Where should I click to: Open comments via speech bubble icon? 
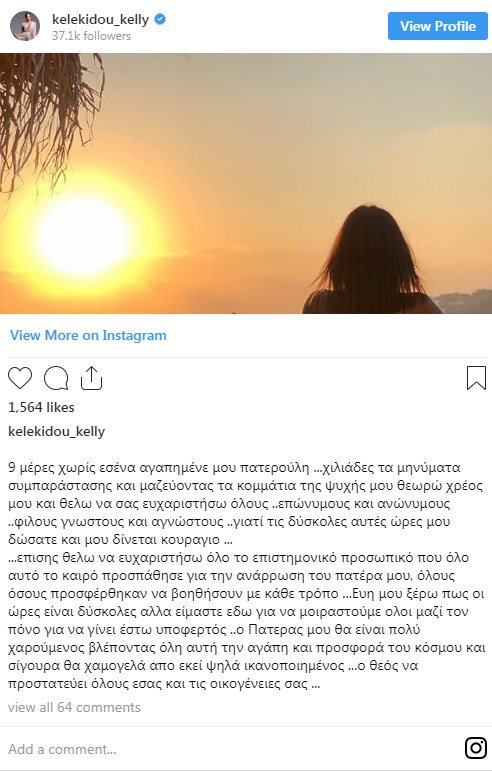coord(56,378)
